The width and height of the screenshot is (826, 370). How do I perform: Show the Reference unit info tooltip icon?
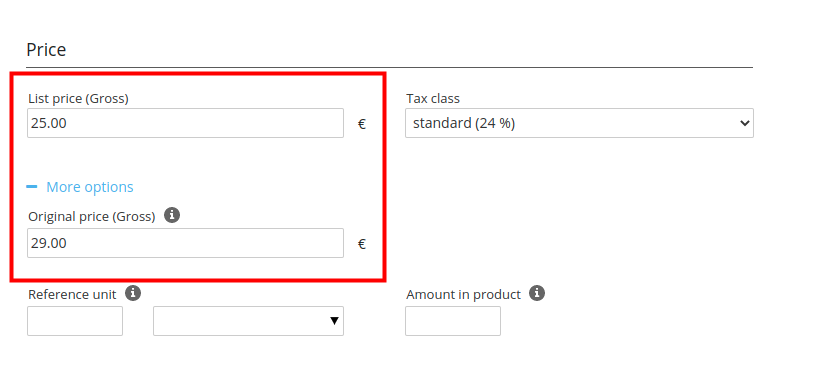(133, 293)
